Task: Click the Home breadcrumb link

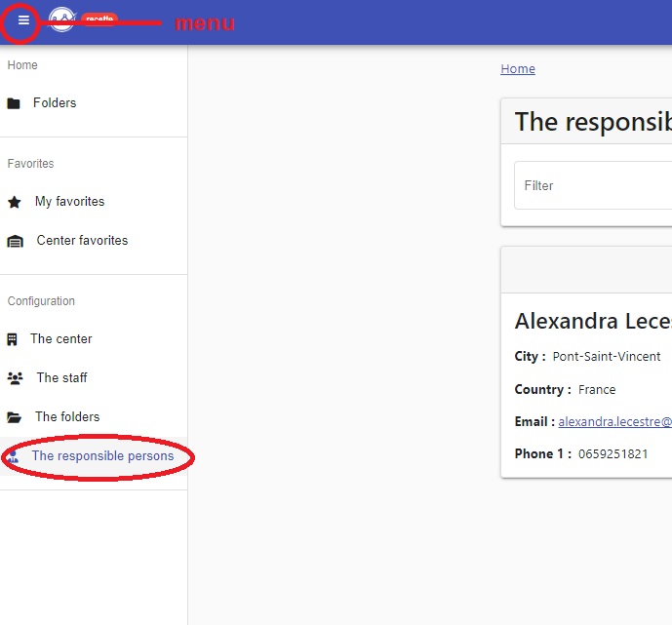Action: (518, 69)
